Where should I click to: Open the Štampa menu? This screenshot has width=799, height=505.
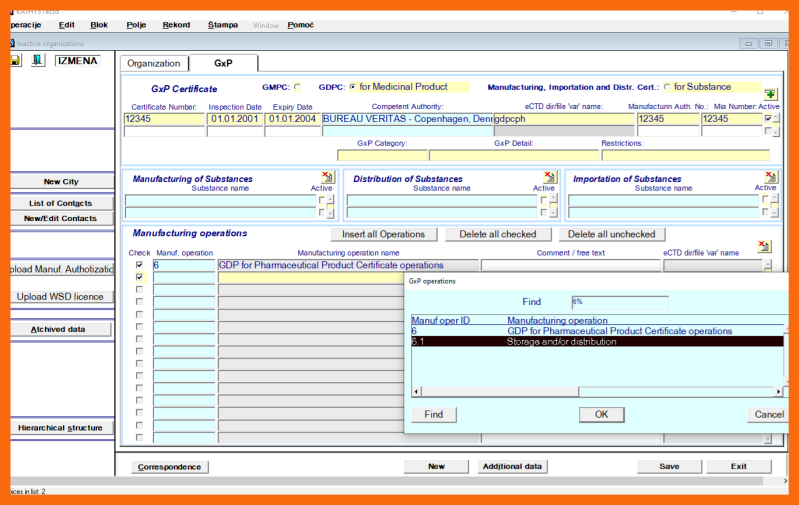coord(223,24)
